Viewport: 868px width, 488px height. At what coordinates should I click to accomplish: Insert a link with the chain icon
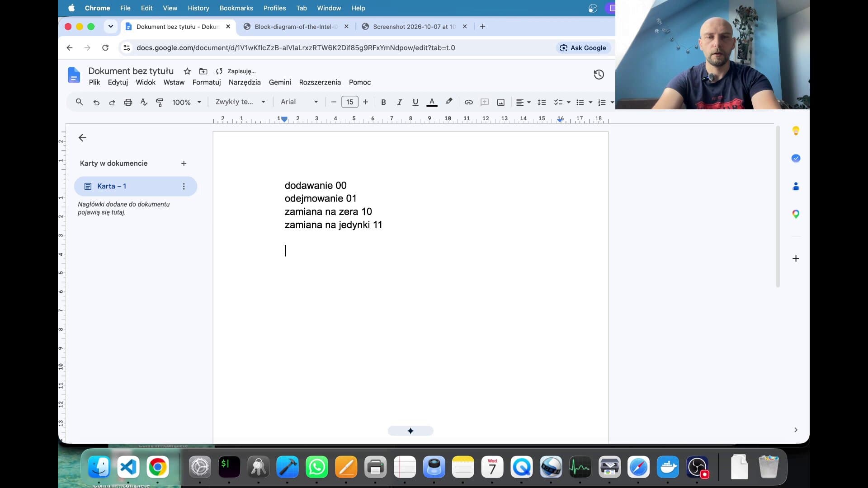[x=469, y=102]
